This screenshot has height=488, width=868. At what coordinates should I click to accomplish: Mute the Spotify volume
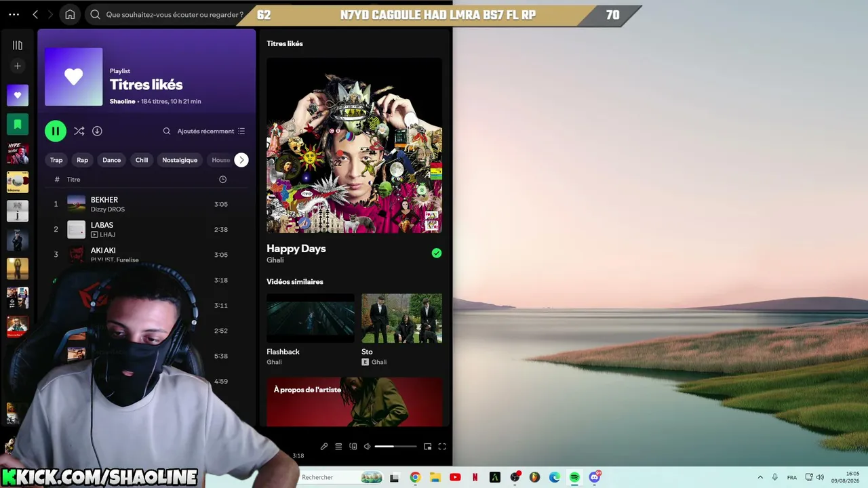tap(367, 447)
